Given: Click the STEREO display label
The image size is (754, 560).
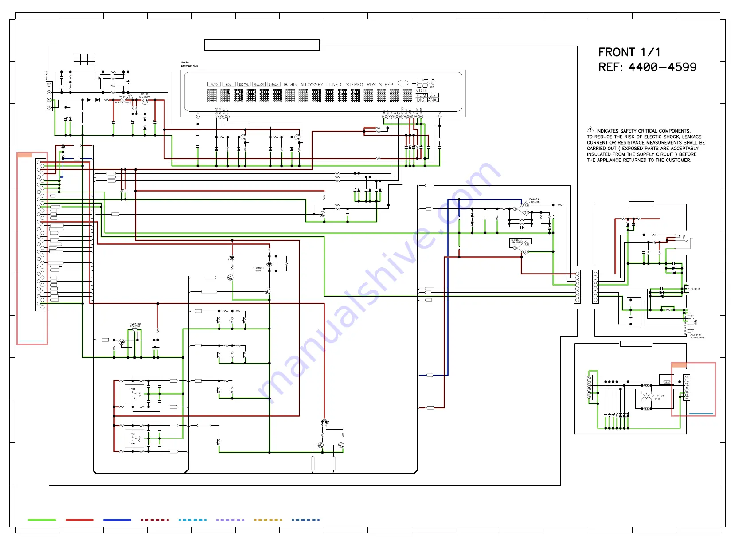Looking at the screenshot, I should 354,84.
